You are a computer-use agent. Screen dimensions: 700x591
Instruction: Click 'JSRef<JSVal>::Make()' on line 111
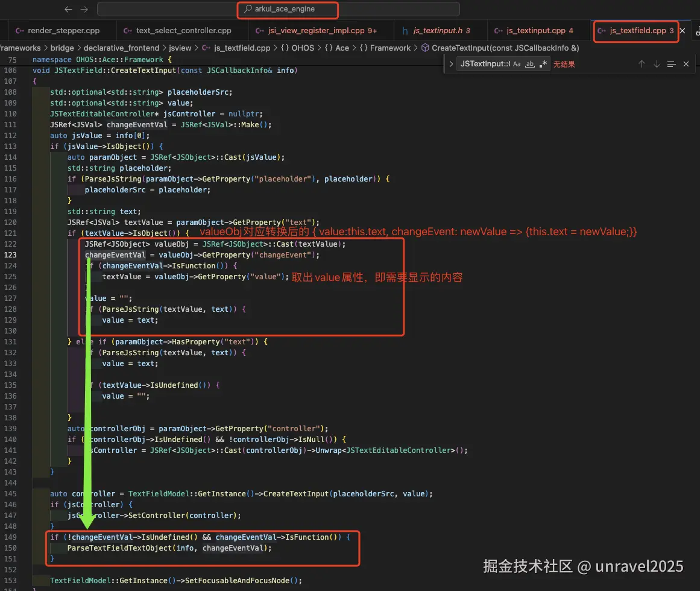(x=224, y=125)
